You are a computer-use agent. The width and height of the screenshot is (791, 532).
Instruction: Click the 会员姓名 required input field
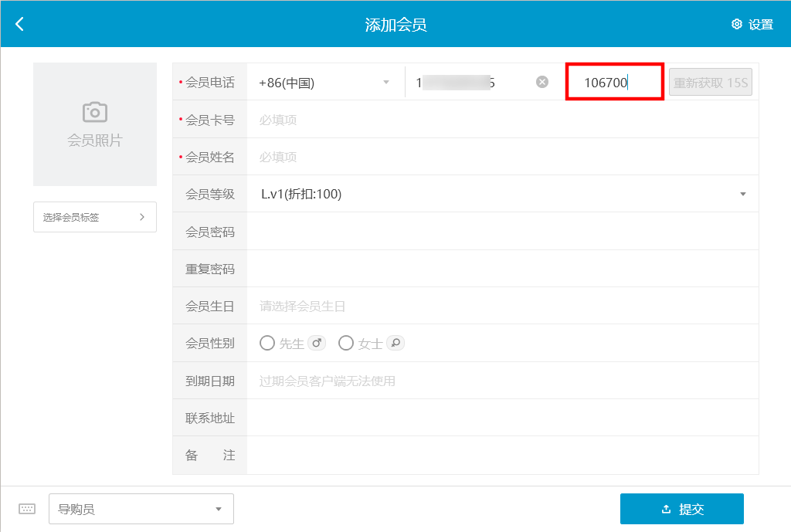tap(502, 157)
